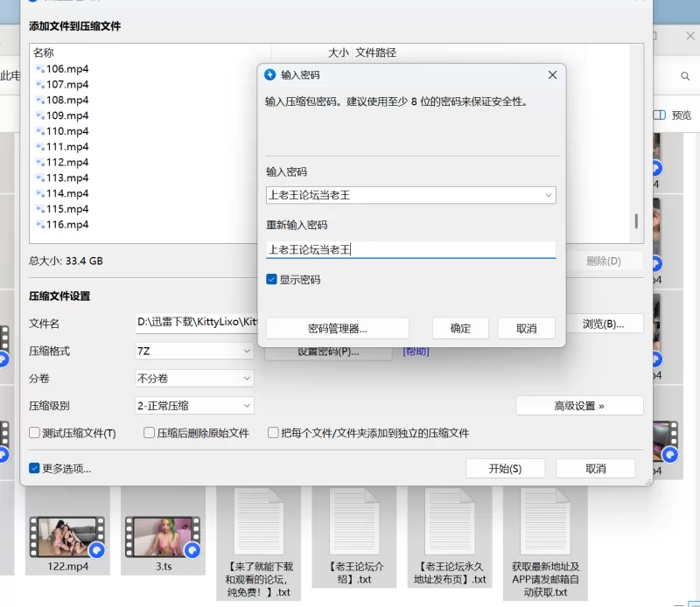This screenshot has width=700, height=607.
Task: Toggle the 更多选项 checkbox
Action: point(35,468)
